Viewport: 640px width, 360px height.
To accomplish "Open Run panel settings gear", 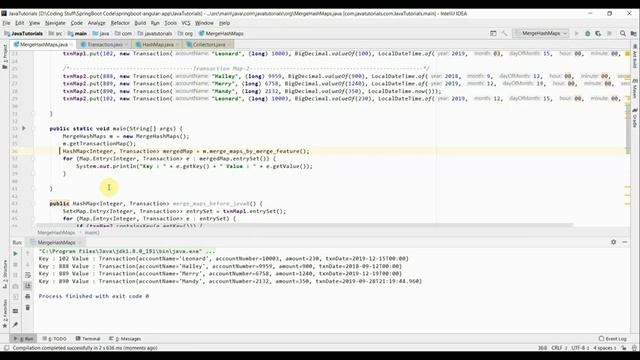I will click(613, 242).
